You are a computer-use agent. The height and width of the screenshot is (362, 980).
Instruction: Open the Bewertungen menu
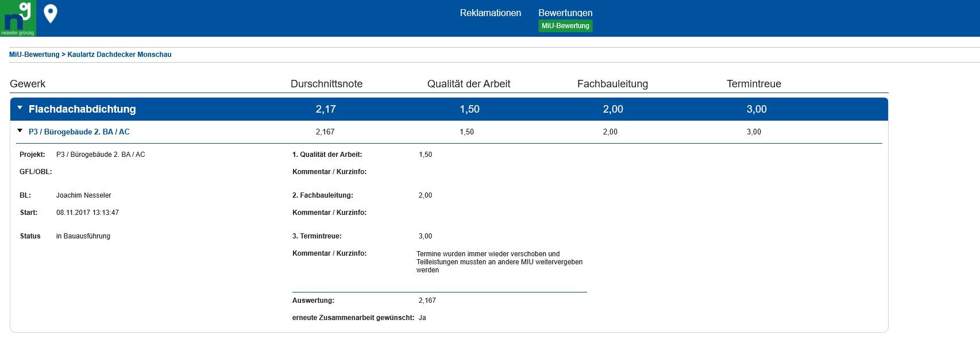(x=565, y=13)
